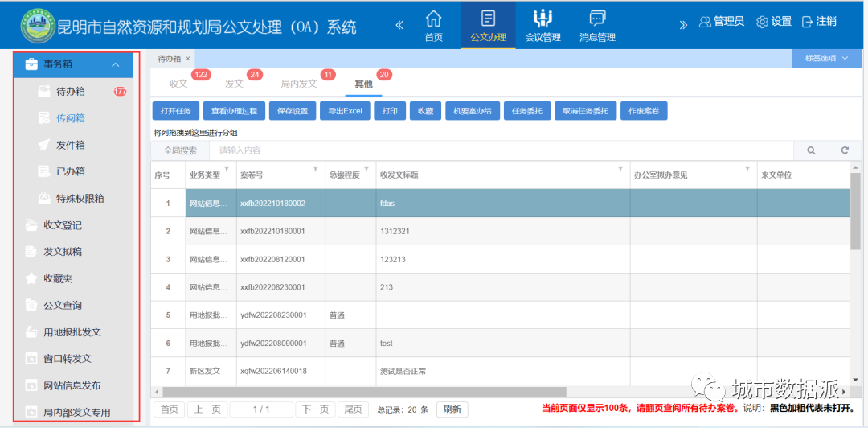Click the 导出Excel button
868x428 pixels.
click(345, 111)
